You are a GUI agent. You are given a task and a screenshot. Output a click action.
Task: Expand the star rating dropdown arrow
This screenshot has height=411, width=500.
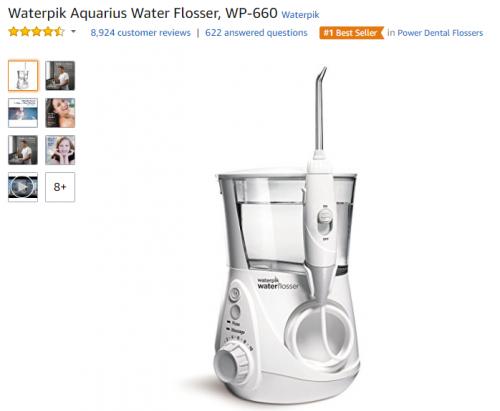(x=73, y=32)
